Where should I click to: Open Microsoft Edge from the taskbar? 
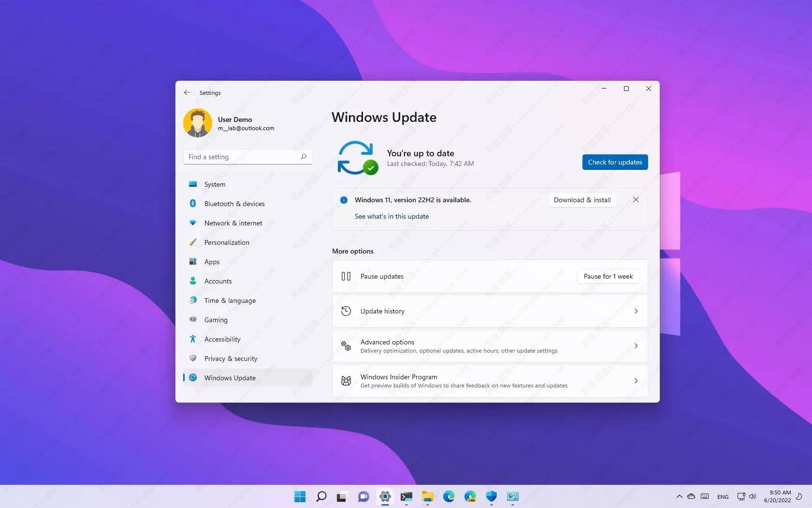(449, 496)
